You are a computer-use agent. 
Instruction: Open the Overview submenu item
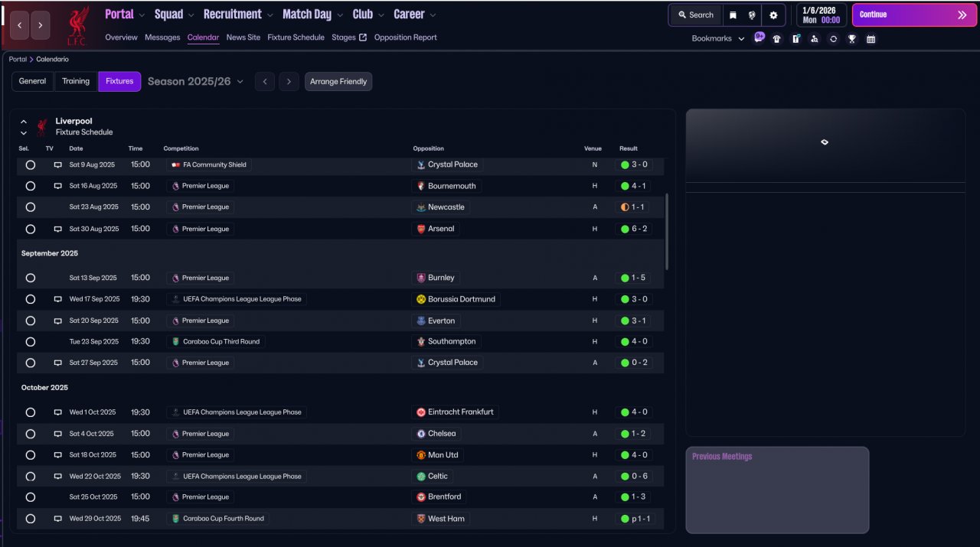[121, 37]
